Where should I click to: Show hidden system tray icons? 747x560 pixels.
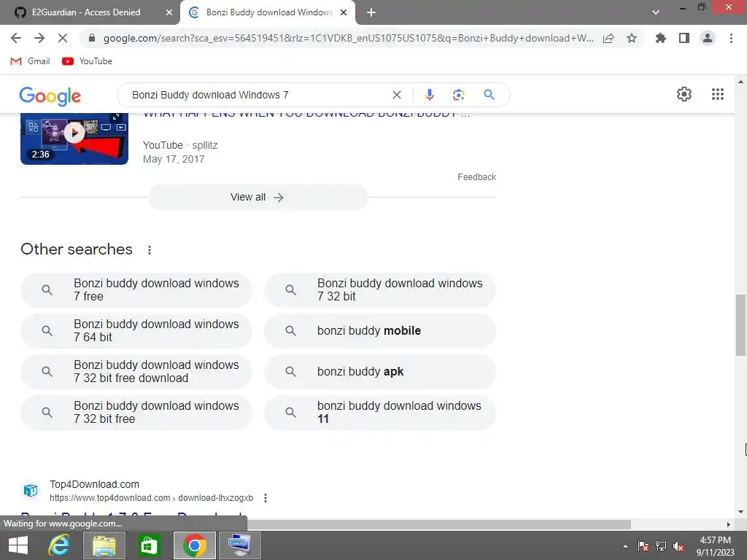pyautogui.click(x=625, y=546)
